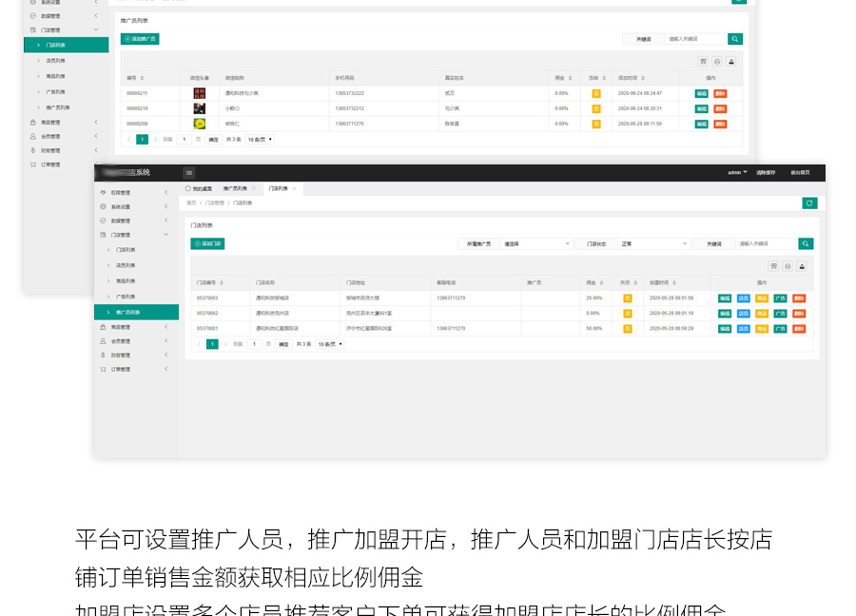Toggle the yellow 关闭 switch for store 05370003
The width and height of the screenshot is (856, 616).
click(627, 298)
